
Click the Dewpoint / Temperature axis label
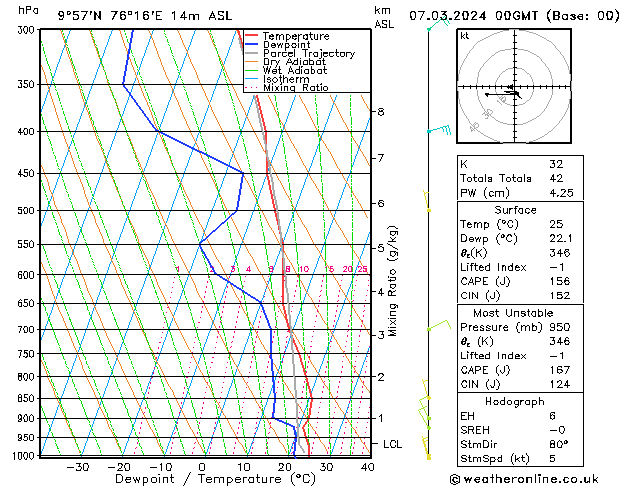[x=200, y=479]
